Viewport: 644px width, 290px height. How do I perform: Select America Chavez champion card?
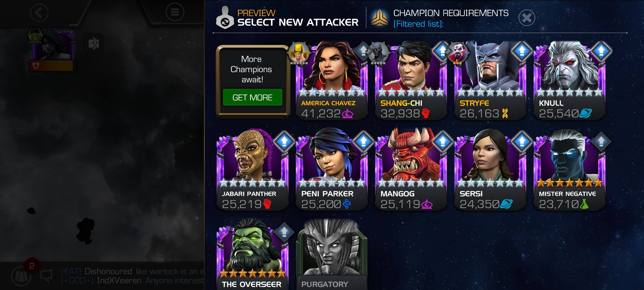point(331,81)
